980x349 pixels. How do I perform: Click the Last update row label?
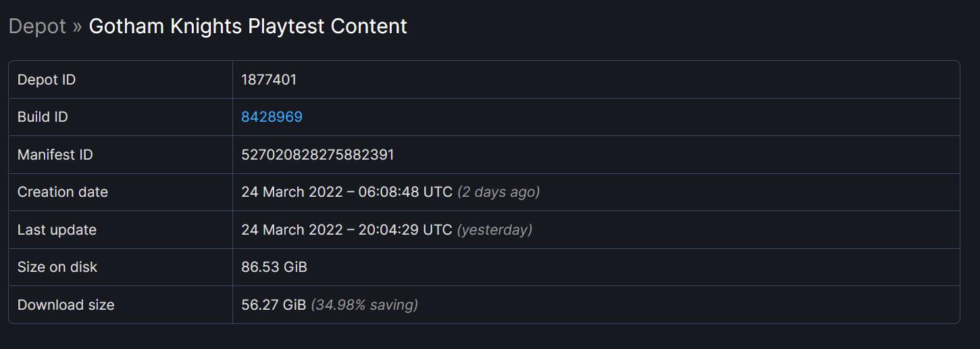[x=57, y=230]
